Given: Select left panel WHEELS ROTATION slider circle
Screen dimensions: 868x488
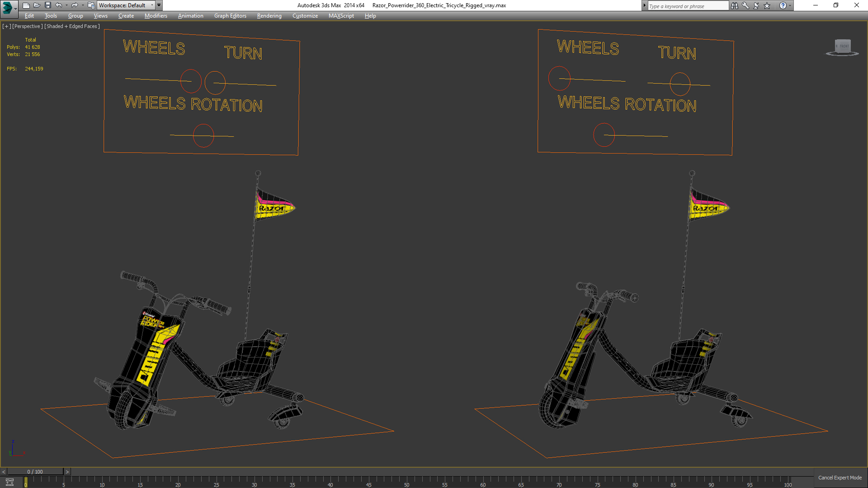Looking at the screenshot, I should point(203,136).
